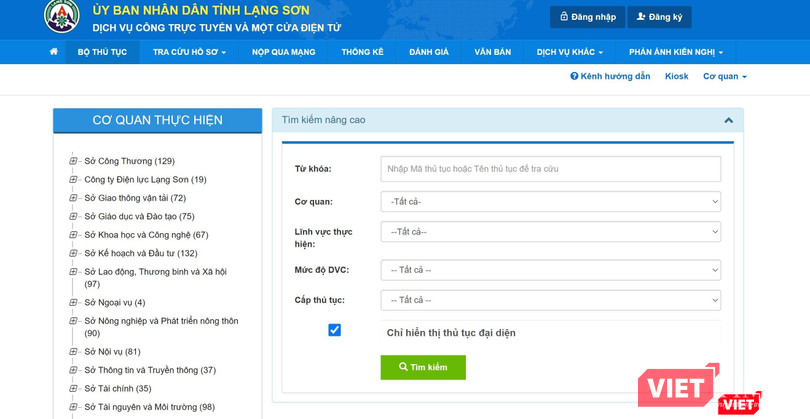Uncheck Chỉ hiển thị thủ tục đại diện
This screenshot has width=810, height=419.
tap(335, 330)
